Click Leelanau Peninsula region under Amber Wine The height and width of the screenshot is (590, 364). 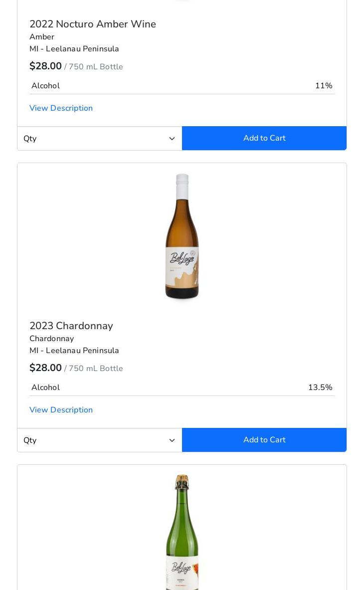74,49
